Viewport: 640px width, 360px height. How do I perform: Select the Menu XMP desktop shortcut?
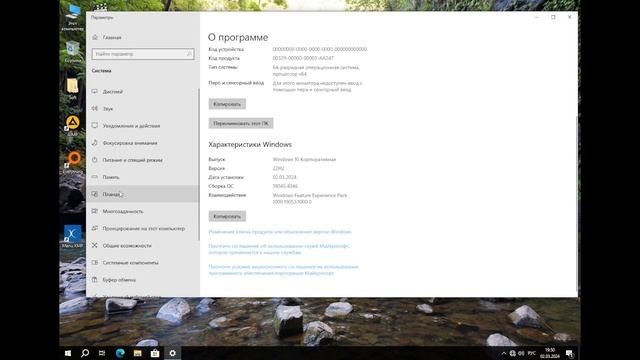coord(73,237)
